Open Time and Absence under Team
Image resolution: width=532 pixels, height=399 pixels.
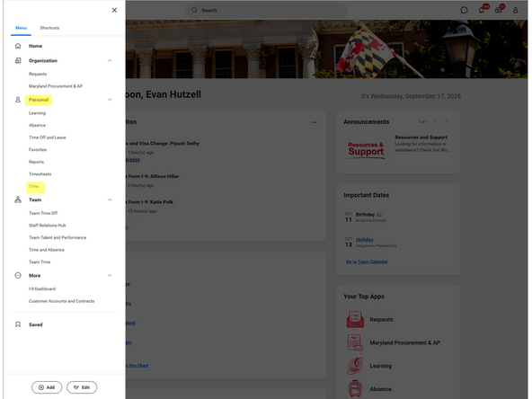[x=47, y=250]
